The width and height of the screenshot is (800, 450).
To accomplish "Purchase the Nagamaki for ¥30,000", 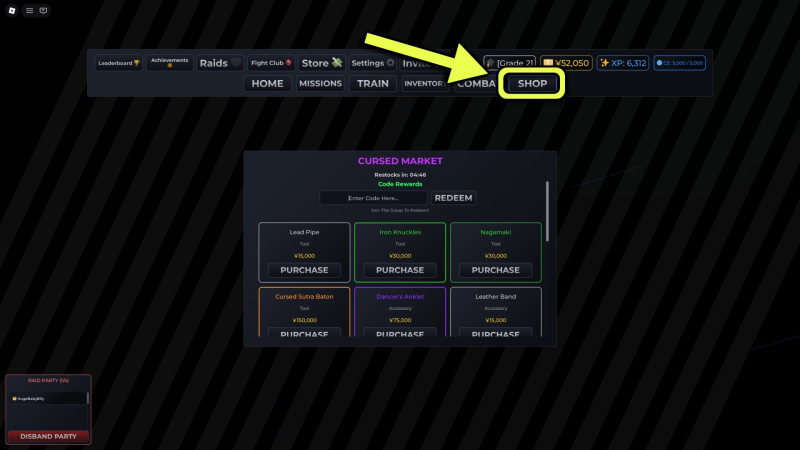I will [x=496, y=270].
